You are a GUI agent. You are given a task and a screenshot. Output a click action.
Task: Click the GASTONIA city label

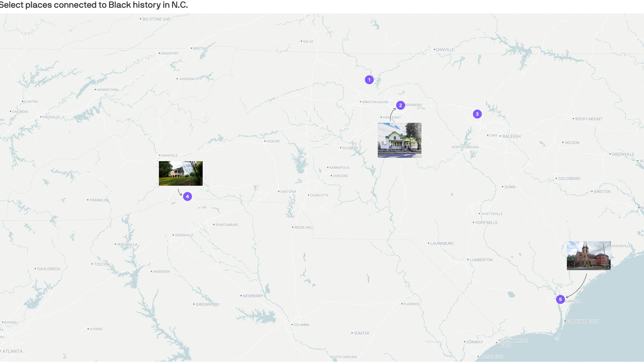(288, 192)
